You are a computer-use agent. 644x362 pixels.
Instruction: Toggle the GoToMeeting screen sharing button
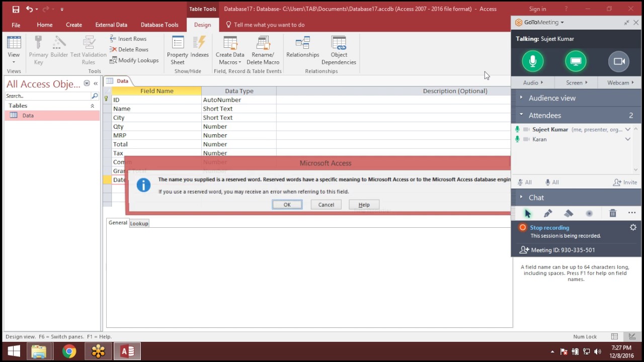click(x=576, y=61)
